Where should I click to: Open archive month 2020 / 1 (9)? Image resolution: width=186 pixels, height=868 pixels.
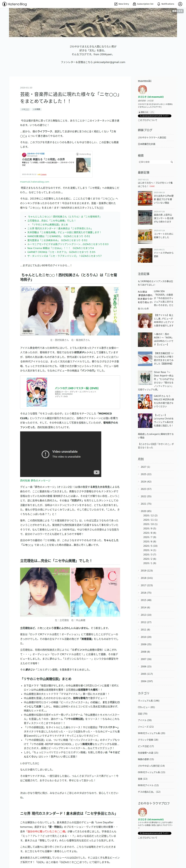pos(149,563)
